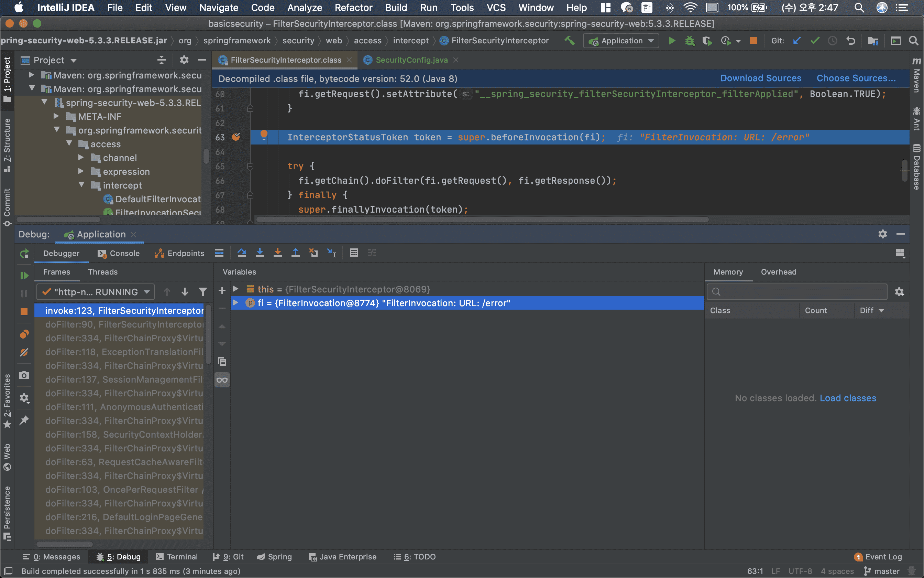Rerun Application in Debug panel
Image resolution: width=924 pixels, height=578 pixels.
coord(24,253)
